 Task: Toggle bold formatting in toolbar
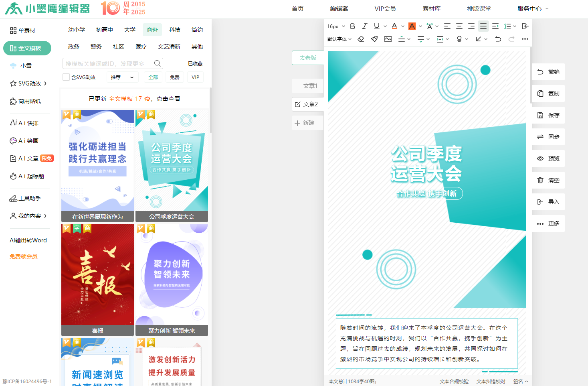(x=352, y=26)
